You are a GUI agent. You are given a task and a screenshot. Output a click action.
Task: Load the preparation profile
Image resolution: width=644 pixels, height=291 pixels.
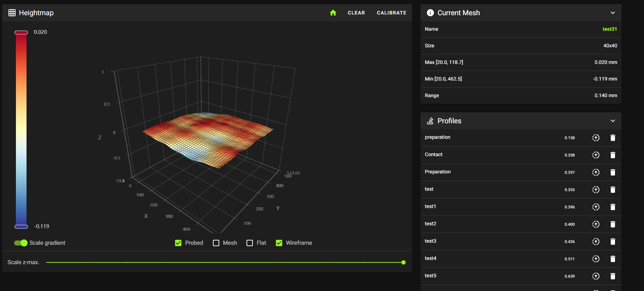tap(596, 138)
